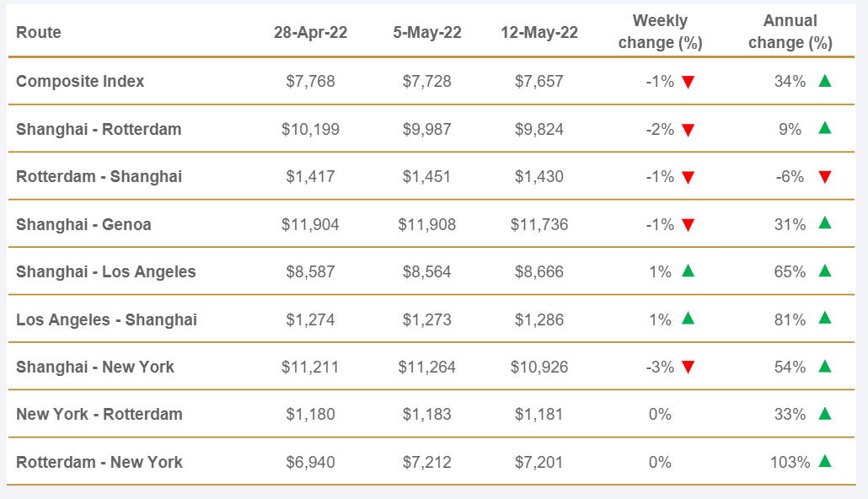Click the red down arrow for Composite Index weekly change
Image resolution: width=868 pixels, height=499 pixels.
click(x=688, y=82)
